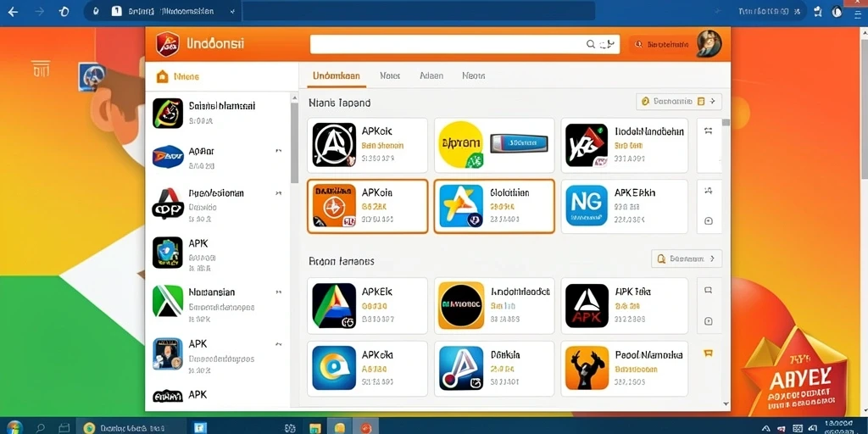Screen dimensions: 868x434
Task: Switch to the Neora tab
Action: 473,75
